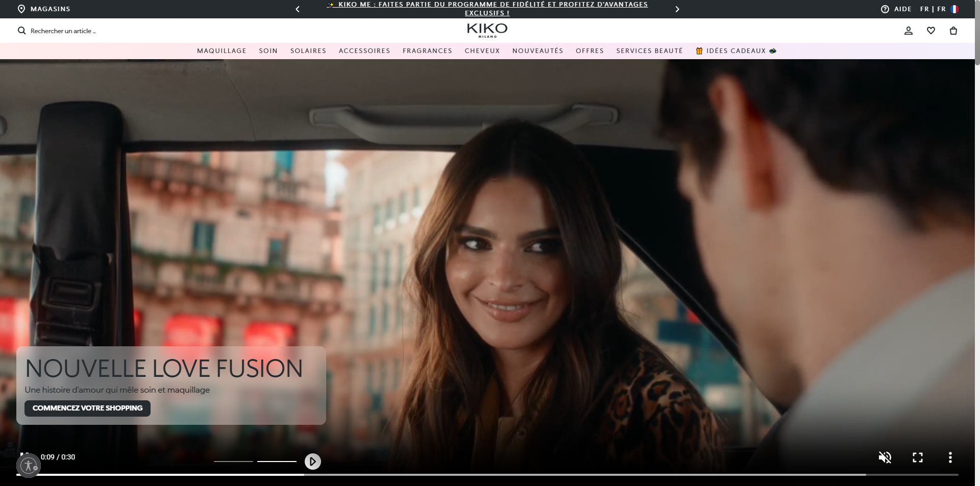Open the KIKO ME loyalty program banner link
This screenshot has width=980, height=486.
tap(487, 9)
